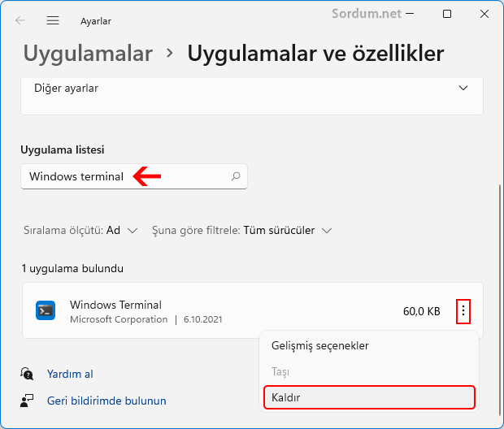Select the Windows Terminal app name

pyautogui.click(x=115, y=305)
